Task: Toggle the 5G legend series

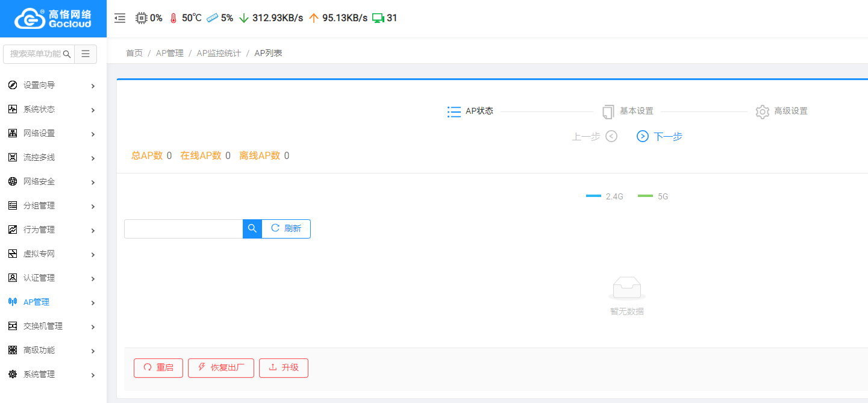Action: (653, 196)
